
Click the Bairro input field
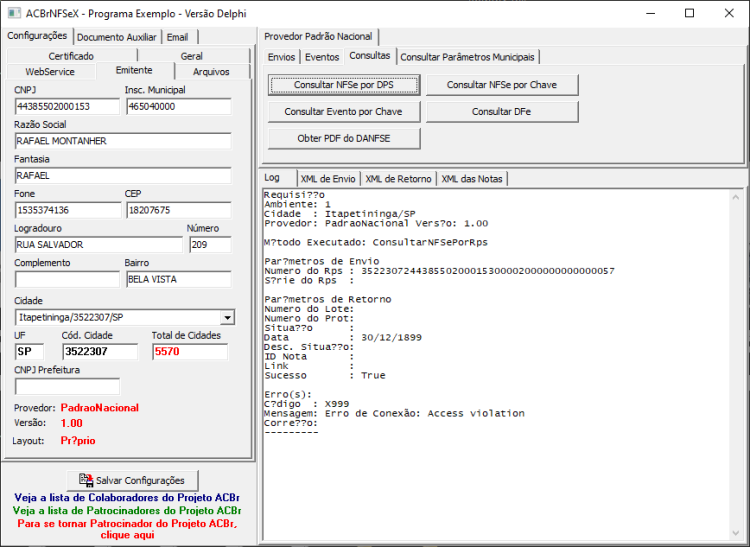coord(179,279)
